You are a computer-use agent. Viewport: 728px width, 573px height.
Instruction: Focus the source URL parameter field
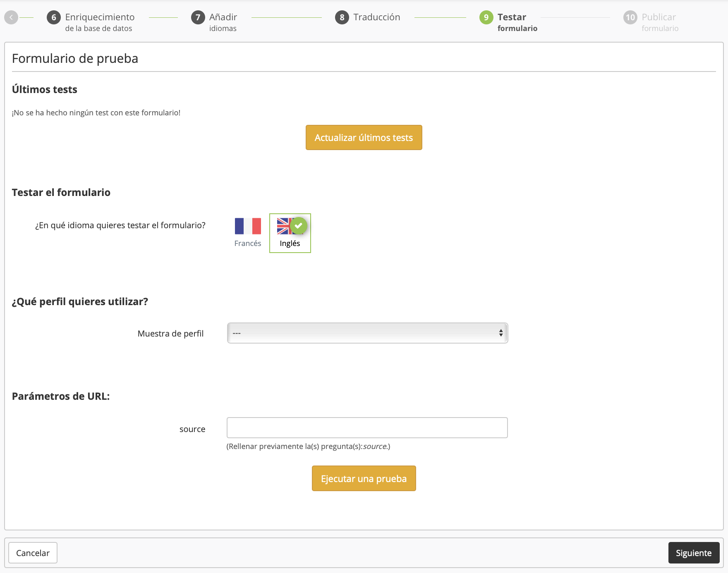click(367, 428)
